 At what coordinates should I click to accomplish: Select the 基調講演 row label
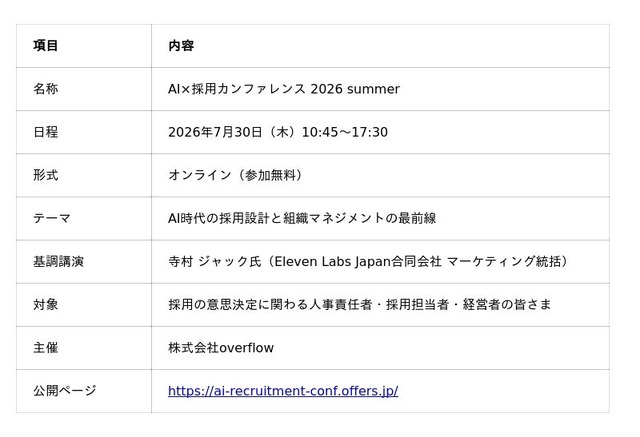(x=58, y=262)
